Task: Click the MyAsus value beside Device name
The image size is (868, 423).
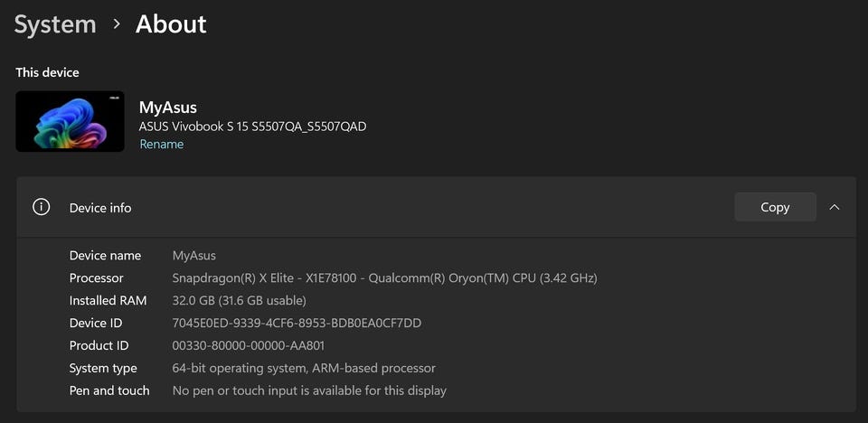Action: (x=194, y=256)
